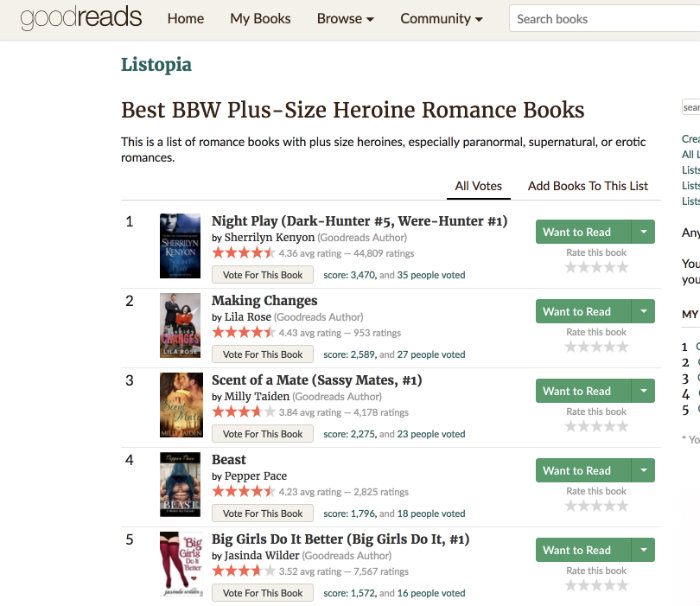View score 3,470 for Night Play
The image size is (700, 606).
pyautogui.click(x=350, y=275)
